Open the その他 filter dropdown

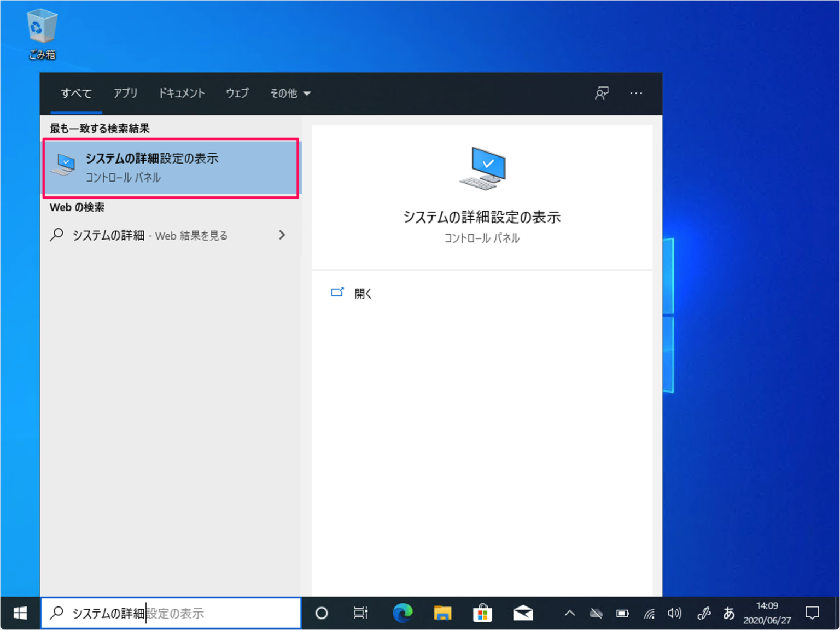click(290, 94)
